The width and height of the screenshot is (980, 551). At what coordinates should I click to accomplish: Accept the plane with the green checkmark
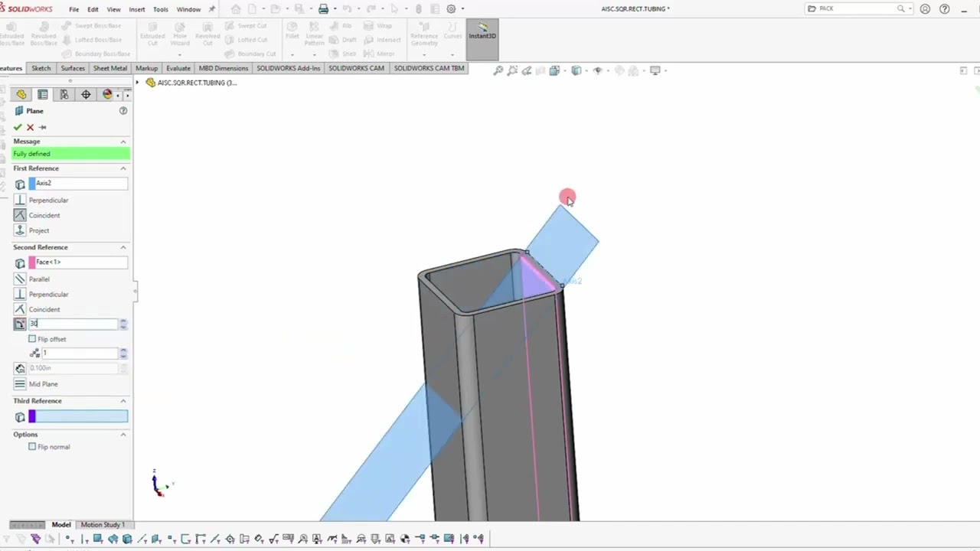click(18, 127)
